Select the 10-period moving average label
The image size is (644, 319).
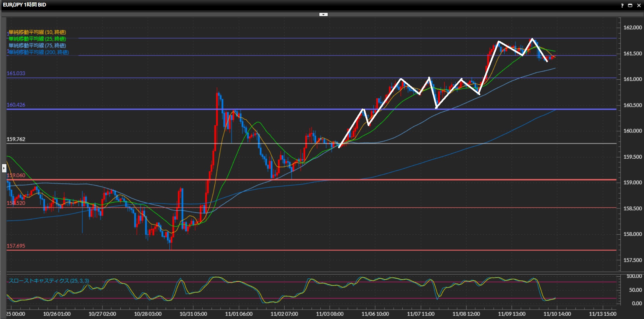click(37, 32)
